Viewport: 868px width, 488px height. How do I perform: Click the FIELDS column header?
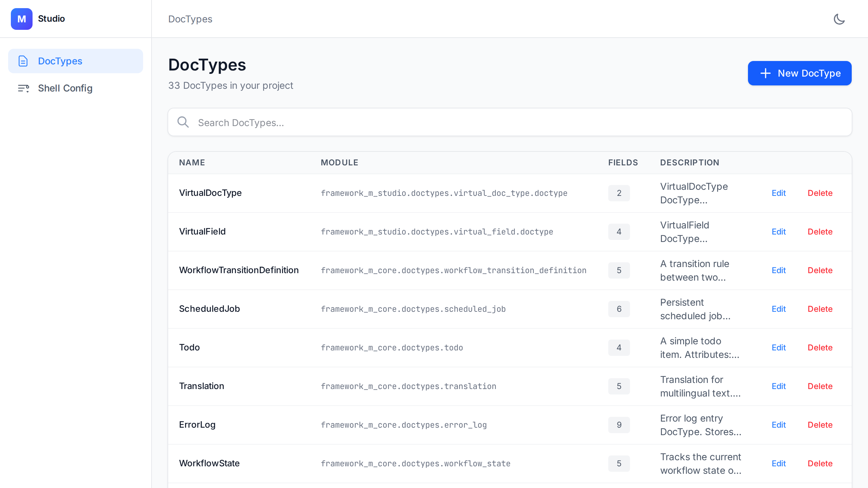coord(623,163)
